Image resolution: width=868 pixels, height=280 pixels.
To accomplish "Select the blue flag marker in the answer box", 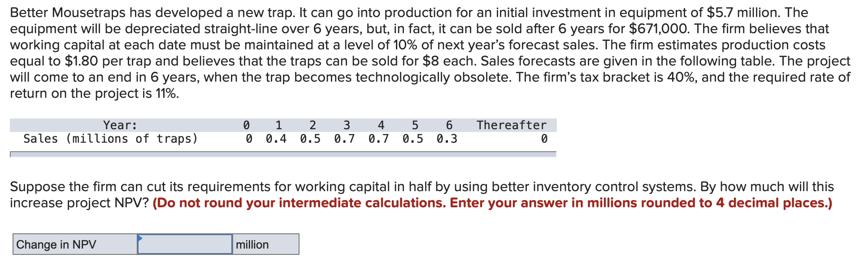I will [140, 239].
